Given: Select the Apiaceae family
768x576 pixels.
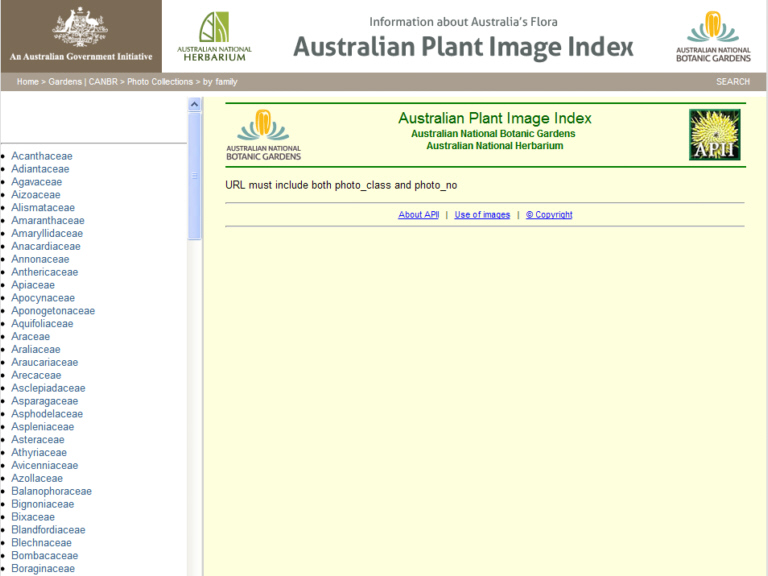Looking at the screenshot, I should point(33,285).
